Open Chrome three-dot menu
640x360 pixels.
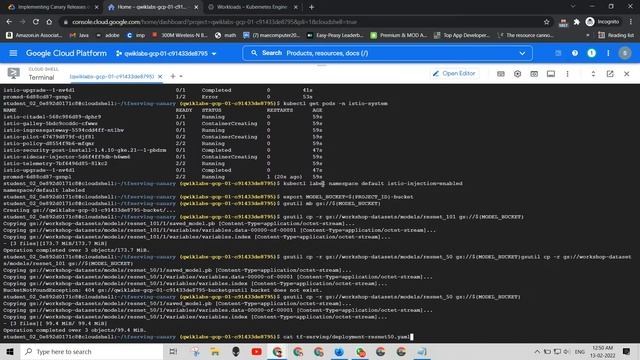631,22
